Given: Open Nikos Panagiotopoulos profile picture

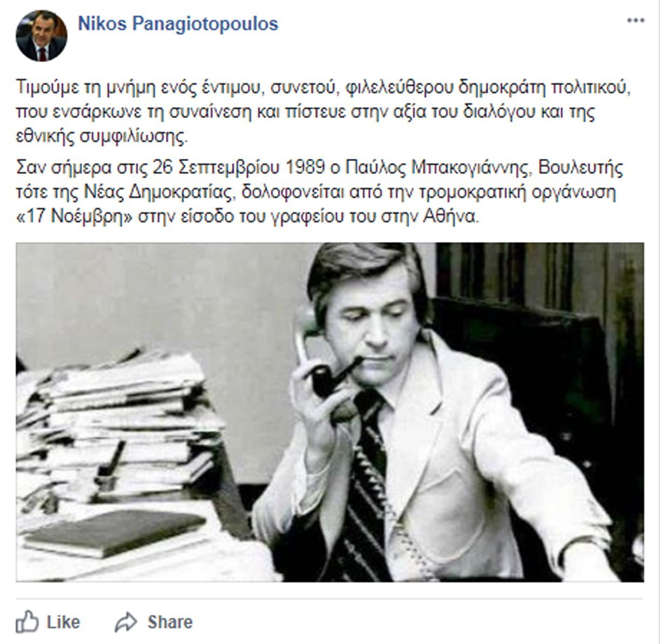Looking at the screenshot, I should (x=42, y=36).
